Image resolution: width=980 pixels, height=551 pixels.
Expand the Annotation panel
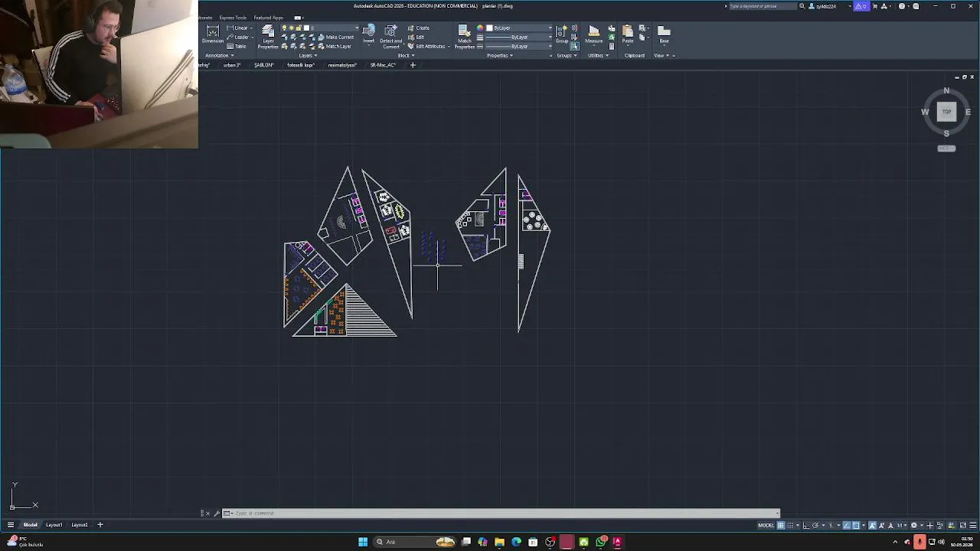(x=219, y=55)
